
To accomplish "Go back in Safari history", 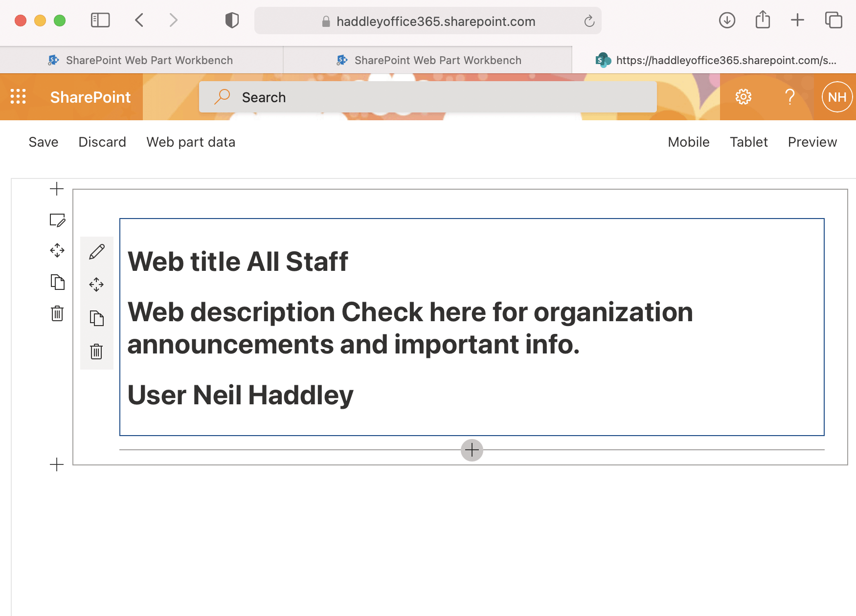I will (139, 20).
